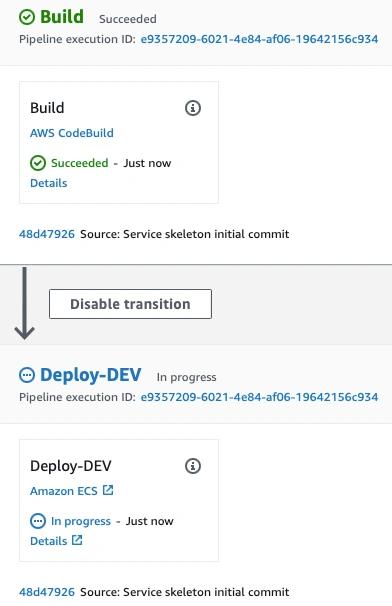Open pipeline execution ID under Deploy-DEV stage
This screenshot has height=606, width=392.
click(x=259, y=397)
